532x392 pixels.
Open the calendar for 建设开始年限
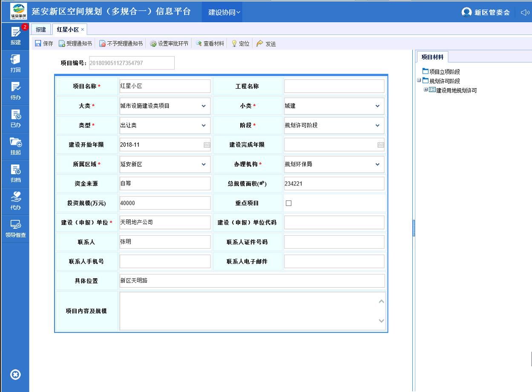[x=206, y=144]
